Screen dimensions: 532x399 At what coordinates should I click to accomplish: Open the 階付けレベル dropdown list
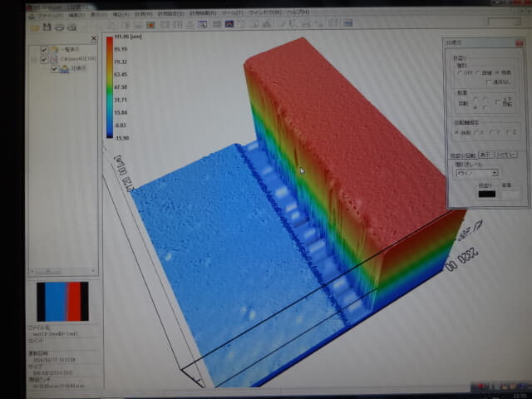tap(495, 173)
